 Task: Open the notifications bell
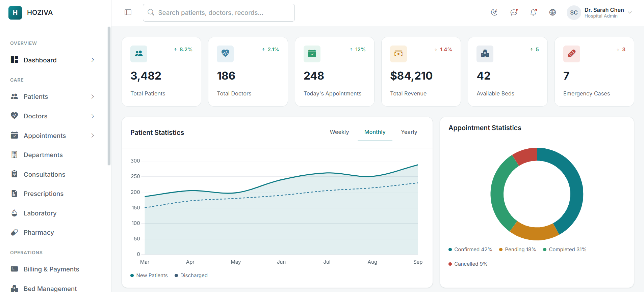tap(533, 12)
